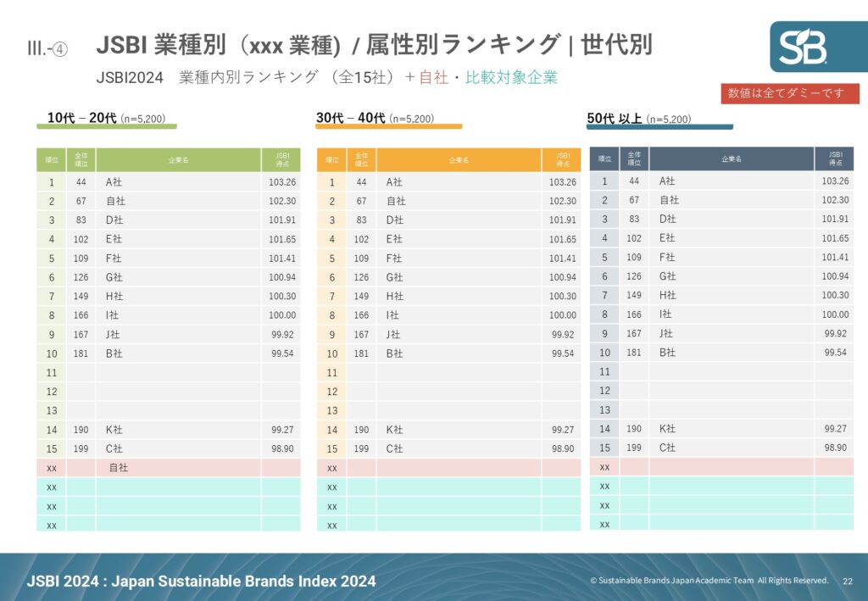The height and width of the screenshot is (601, 868).
Task: Click the 企業名 header of the green table
Action: tap(178, 160)
